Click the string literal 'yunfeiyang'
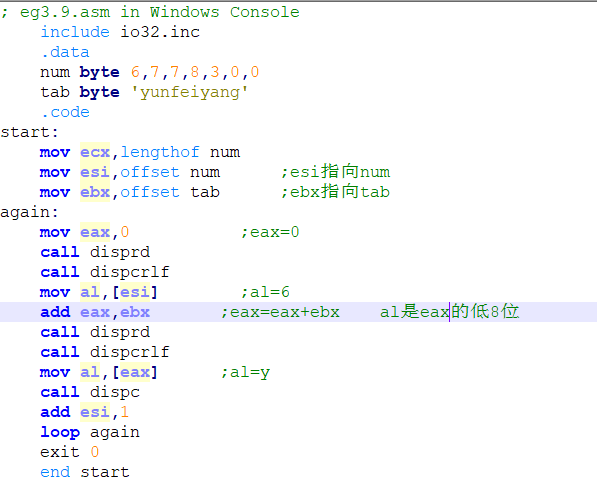597x504 pixels. pos(190,92)
